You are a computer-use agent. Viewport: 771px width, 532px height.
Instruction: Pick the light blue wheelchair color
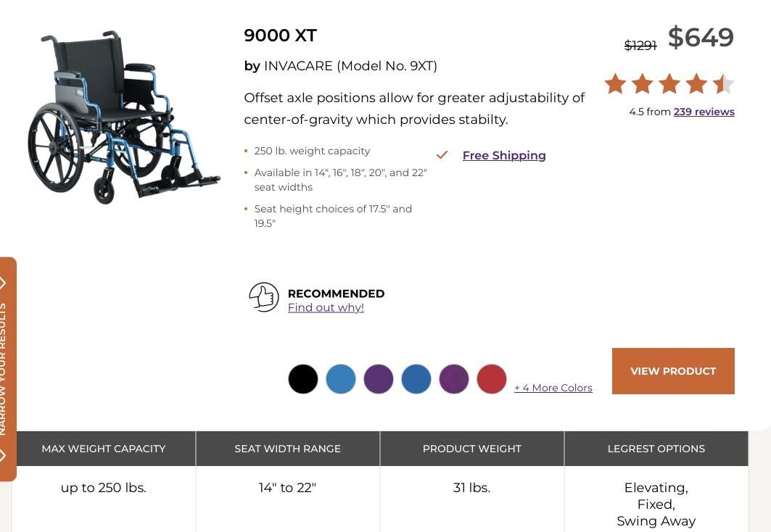[341, 378]
